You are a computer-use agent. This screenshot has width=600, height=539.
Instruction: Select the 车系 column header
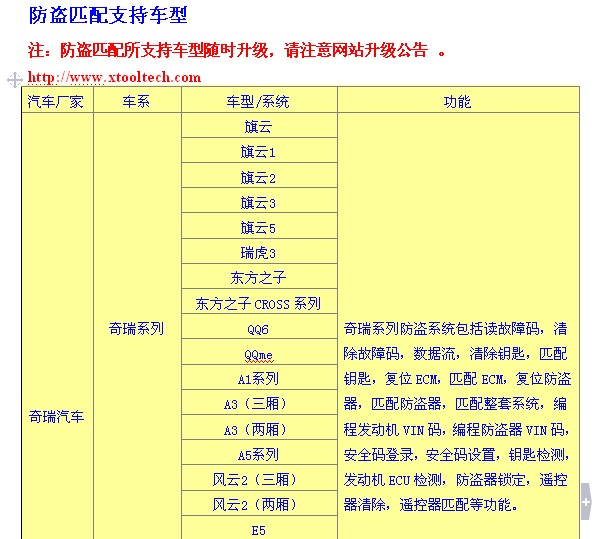[x=136, y=101]
